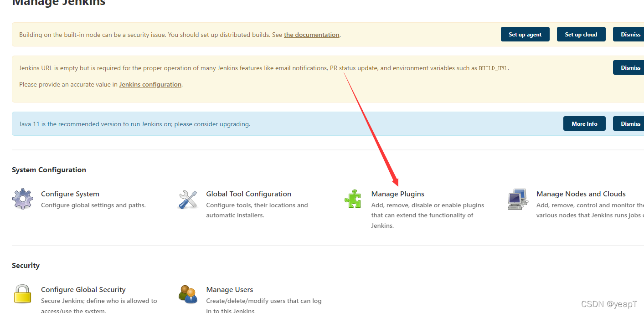The image size is (644, 313).
Task: Open the Global Tool Configuration wrench icon
Action: point(188,200)
